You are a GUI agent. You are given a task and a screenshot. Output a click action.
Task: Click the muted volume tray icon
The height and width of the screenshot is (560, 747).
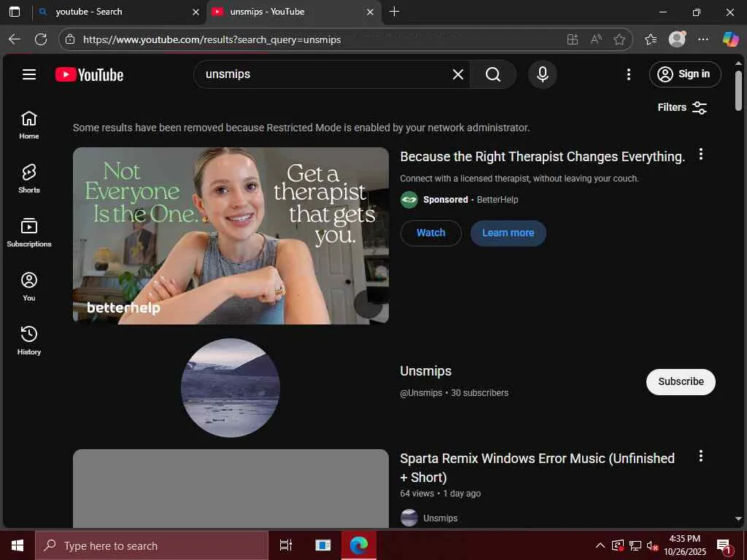click(652, 545)
